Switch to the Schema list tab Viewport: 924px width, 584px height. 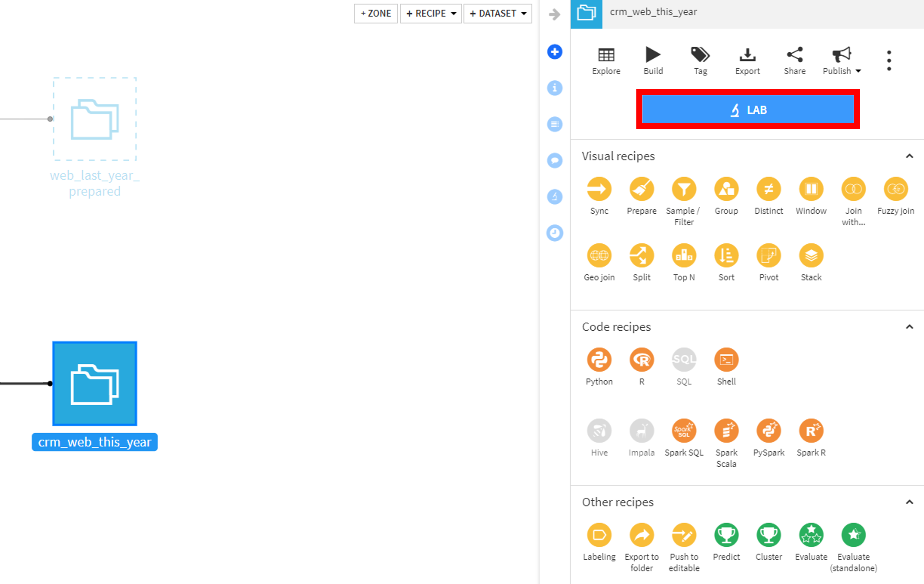(554, 124)
